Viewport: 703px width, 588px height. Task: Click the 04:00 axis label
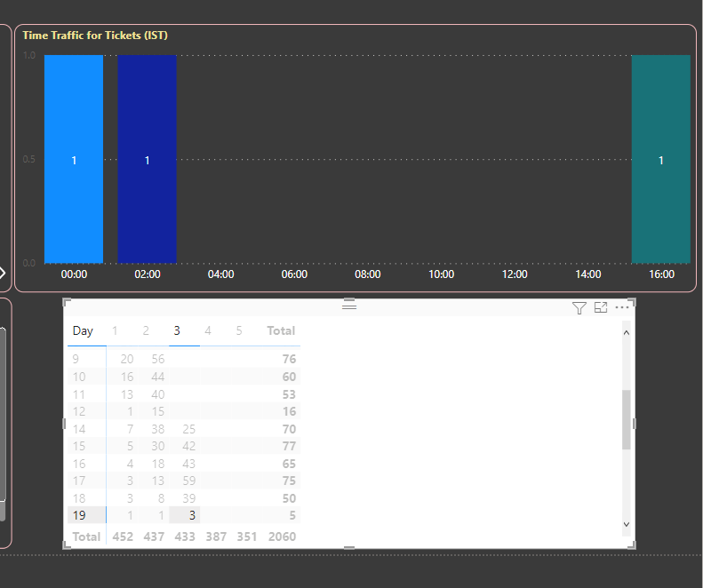(x=220, y=274)
